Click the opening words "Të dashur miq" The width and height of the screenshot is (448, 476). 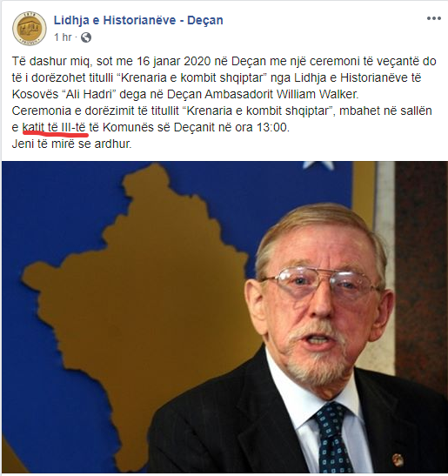[x=51, y=61]
